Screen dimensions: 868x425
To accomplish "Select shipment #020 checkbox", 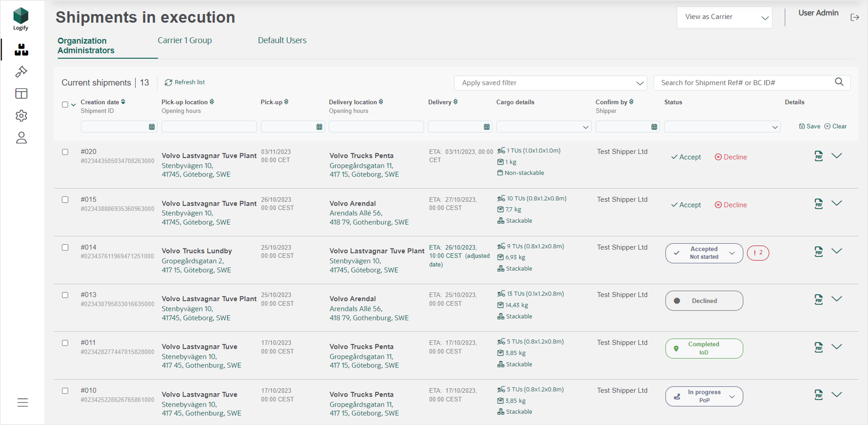I will [65, 152].
